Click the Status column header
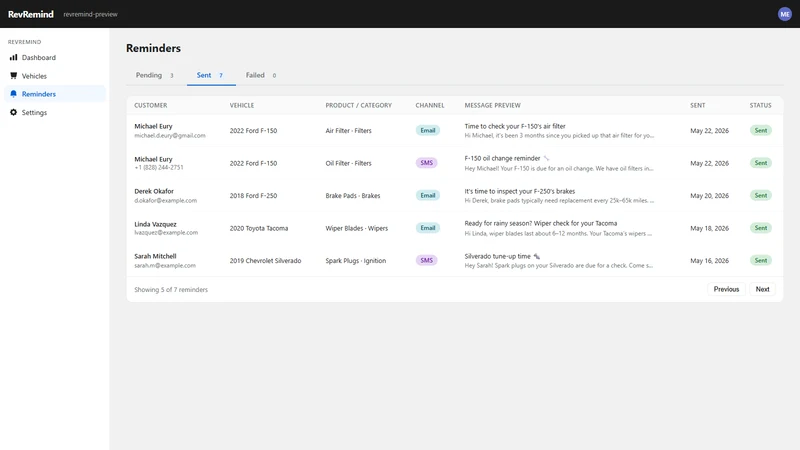This screenshot has height=450, width=800. click(x=760, y=105)
